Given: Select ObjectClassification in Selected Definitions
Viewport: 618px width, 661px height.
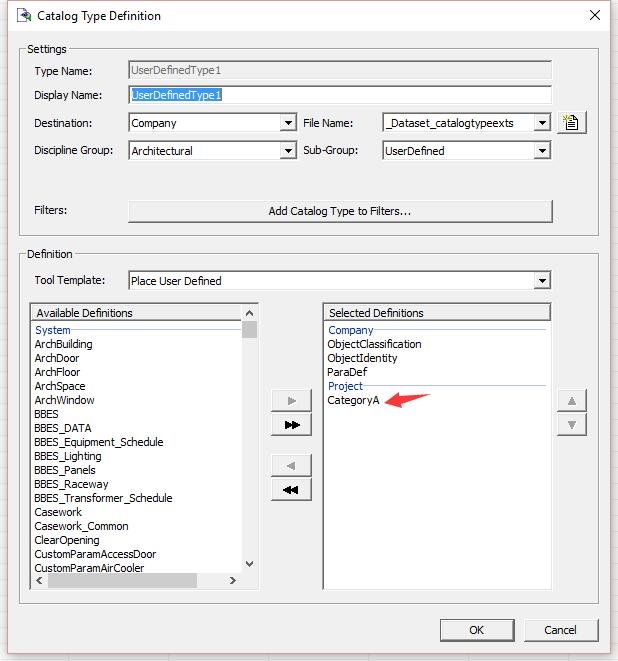Looking at the screenshot, I should point(374,344).
